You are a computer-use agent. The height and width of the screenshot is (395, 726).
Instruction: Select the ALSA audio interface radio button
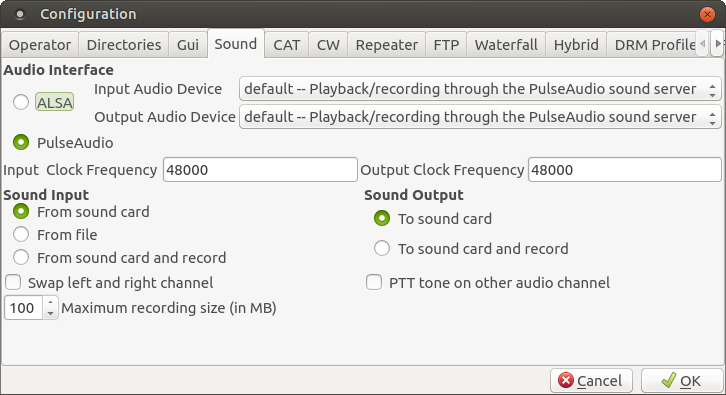21,102
